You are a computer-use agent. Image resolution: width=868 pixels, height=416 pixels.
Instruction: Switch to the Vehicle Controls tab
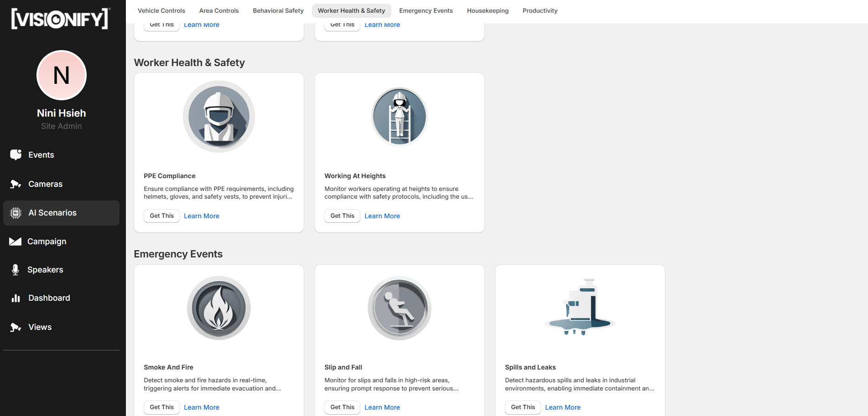161,10
